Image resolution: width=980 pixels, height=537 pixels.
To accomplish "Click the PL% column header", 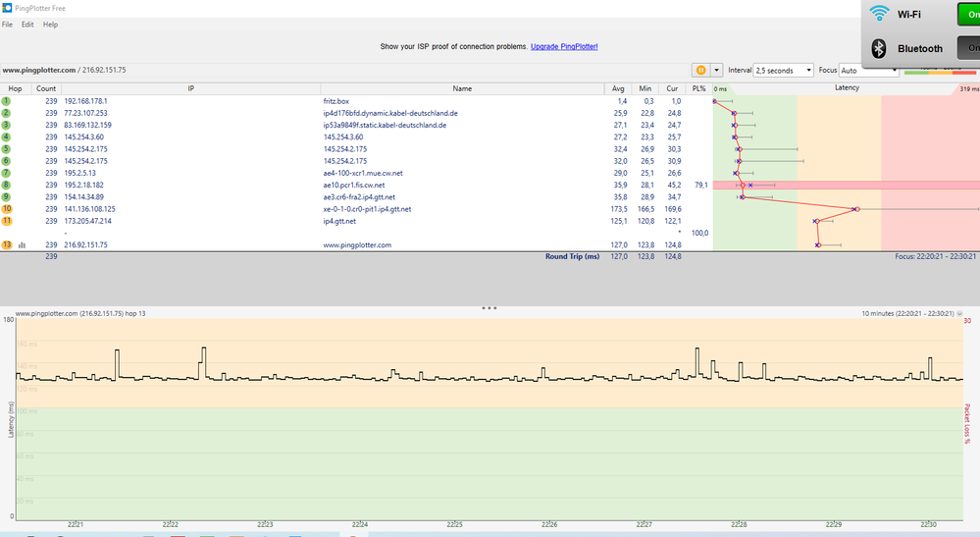I will (698, 88).
